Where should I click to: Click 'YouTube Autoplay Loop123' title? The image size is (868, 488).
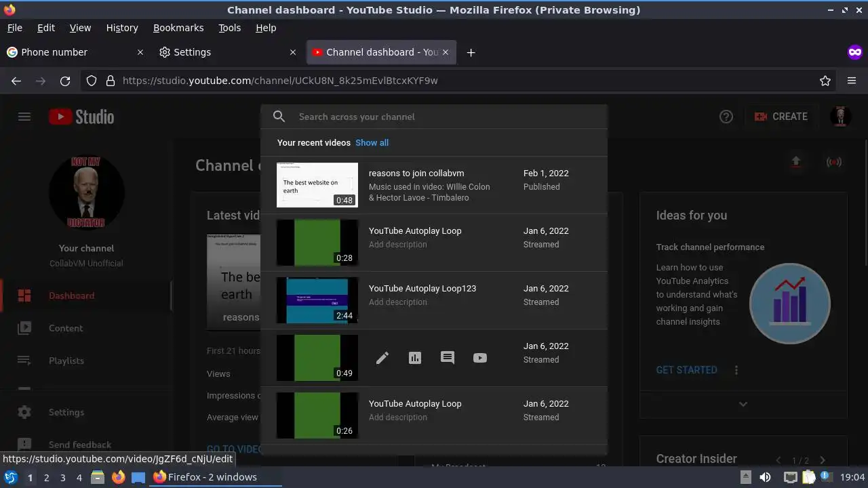pyautogui.click(x=422, y=288)
